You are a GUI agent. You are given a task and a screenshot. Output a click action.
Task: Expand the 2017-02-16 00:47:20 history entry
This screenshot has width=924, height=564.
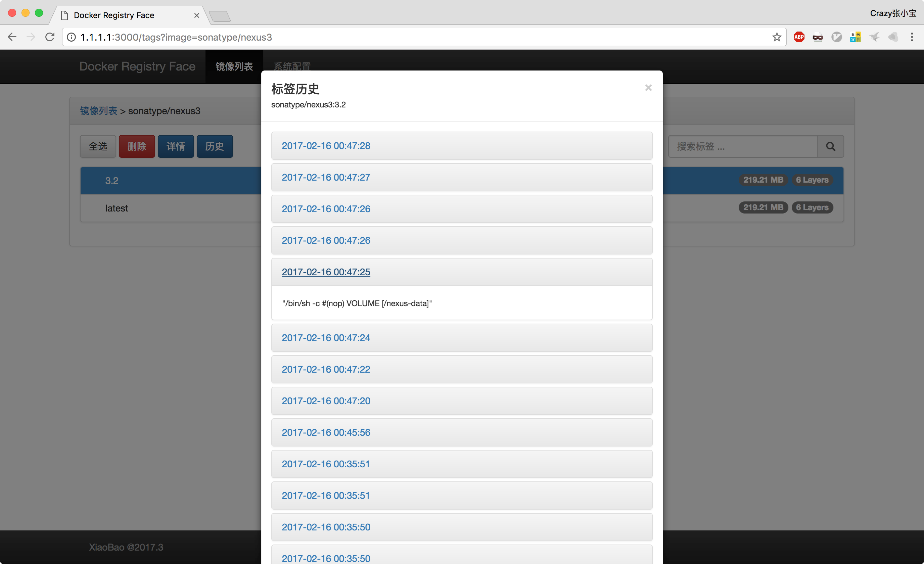pyautogui.click(x=325, y=401)
